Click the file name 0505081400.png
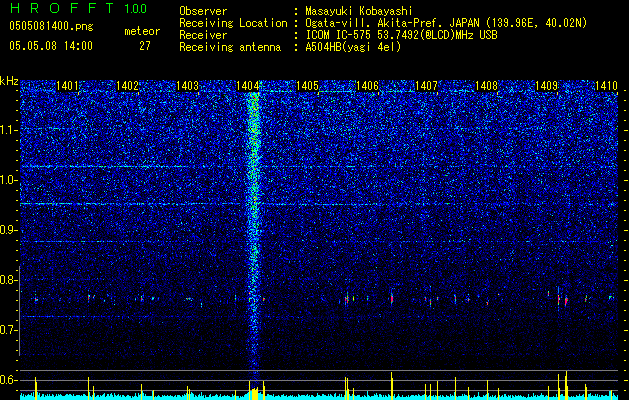This screenshot has height=400, width=629. [51, 26]
